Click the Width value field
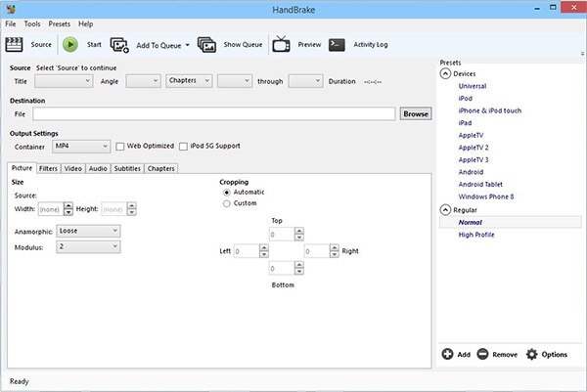587x392 pixels. coord(51,209)
